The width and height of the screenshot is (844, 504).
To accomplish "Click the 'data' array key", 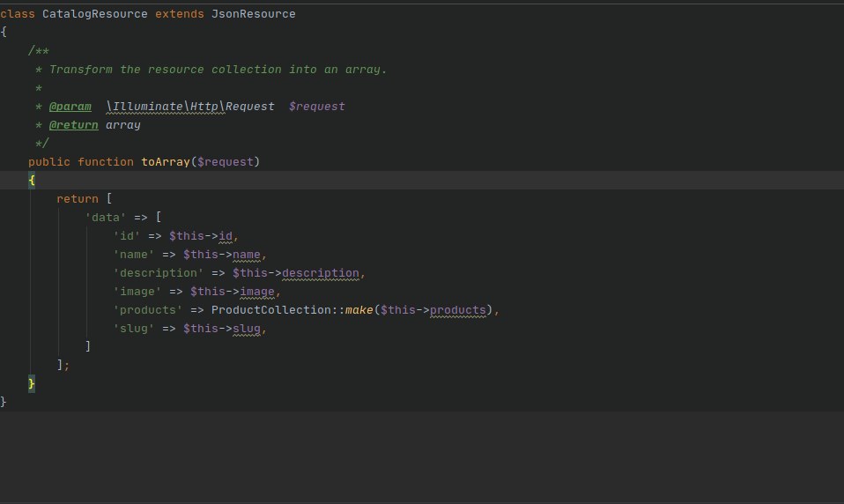I will pos(106,218).
